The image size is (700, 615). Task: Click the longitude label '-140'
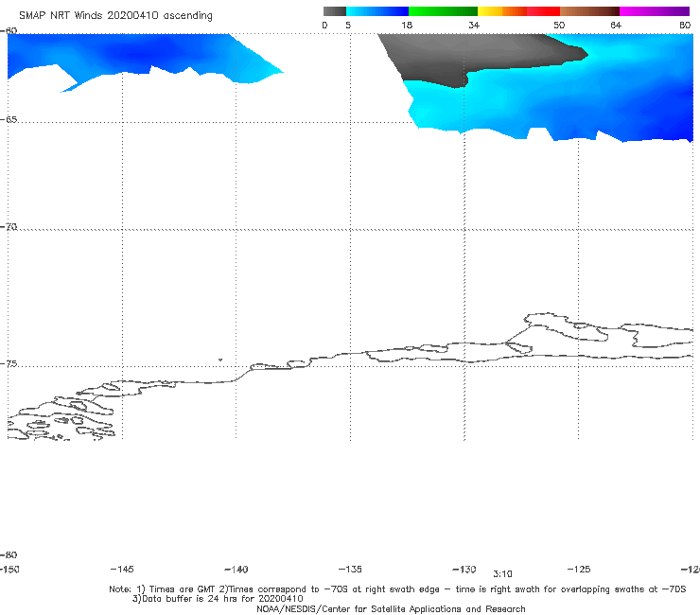[x=236, y=569]
